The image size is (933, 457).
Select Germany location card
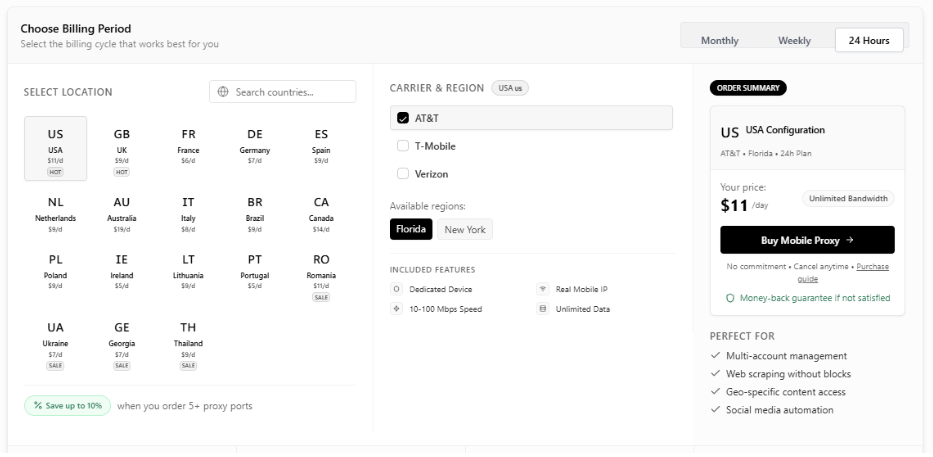(x=255, y=148)
